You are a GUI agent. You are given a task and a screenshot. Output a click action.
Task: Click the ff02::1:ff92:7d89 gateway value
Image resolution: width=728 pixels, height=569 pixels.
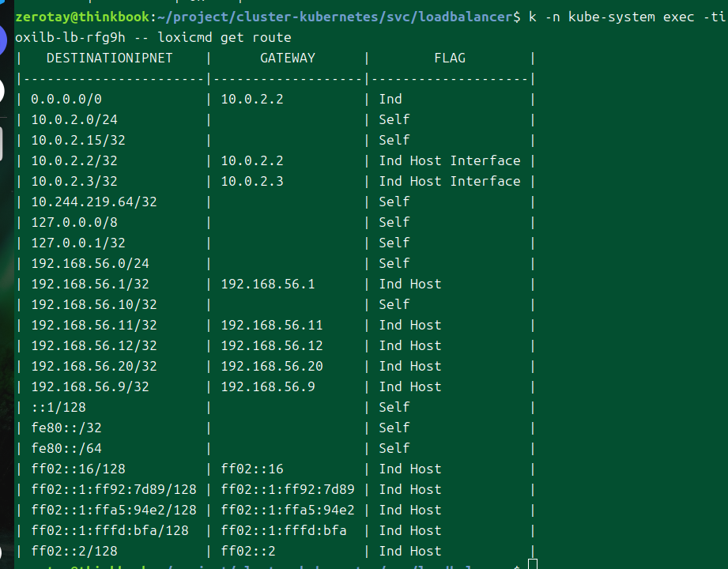click(288, 489)
